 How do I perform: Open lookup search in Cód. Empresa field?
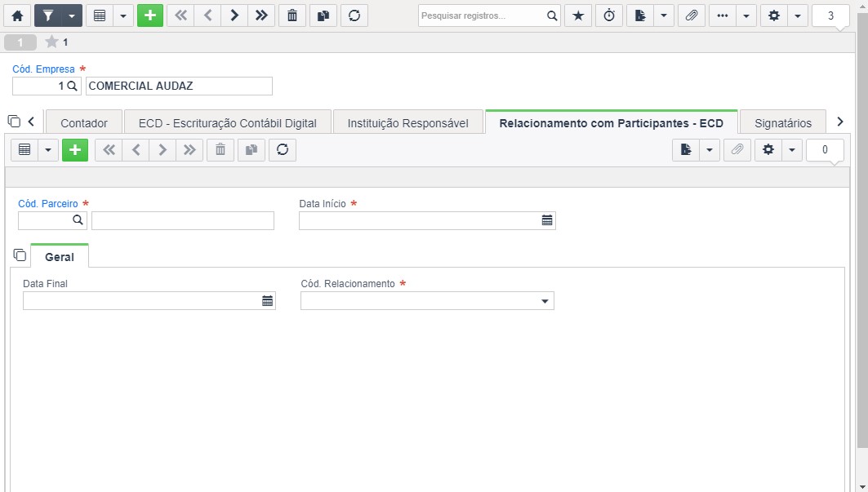pyautogui.click(x=72, y=86)
